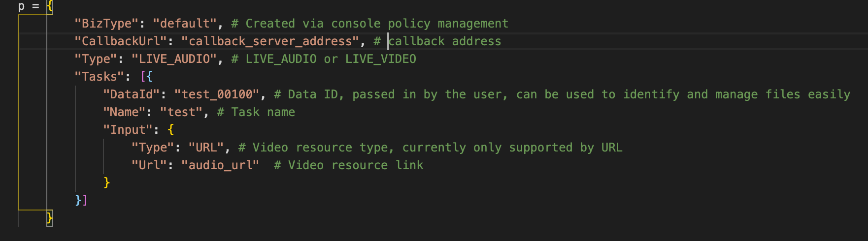Click the "Input" dictionary key
Viewport: 868px width, 241px height.
tap(128, 130)
